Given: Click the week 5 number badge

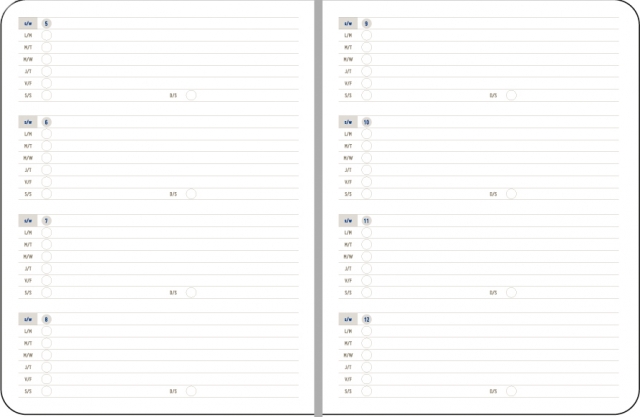Looking at the screenshot, I should (46, 24).
